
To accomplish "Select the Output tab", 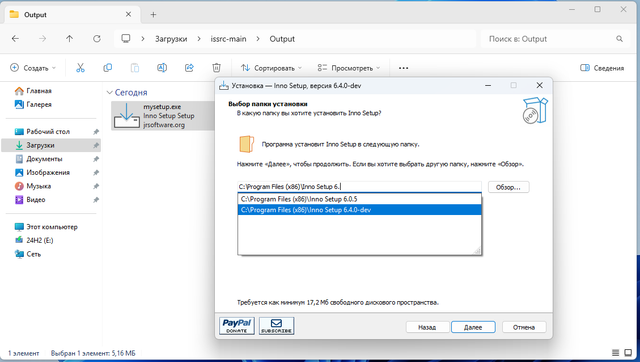I will (71, 15).
